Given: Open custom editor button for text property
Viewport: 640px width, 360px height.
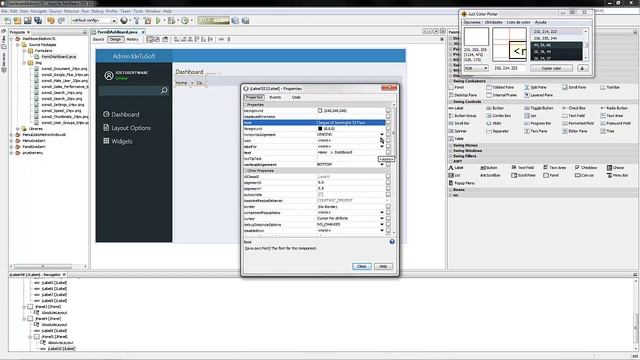Looking at the screenshot, I should 388,152.
